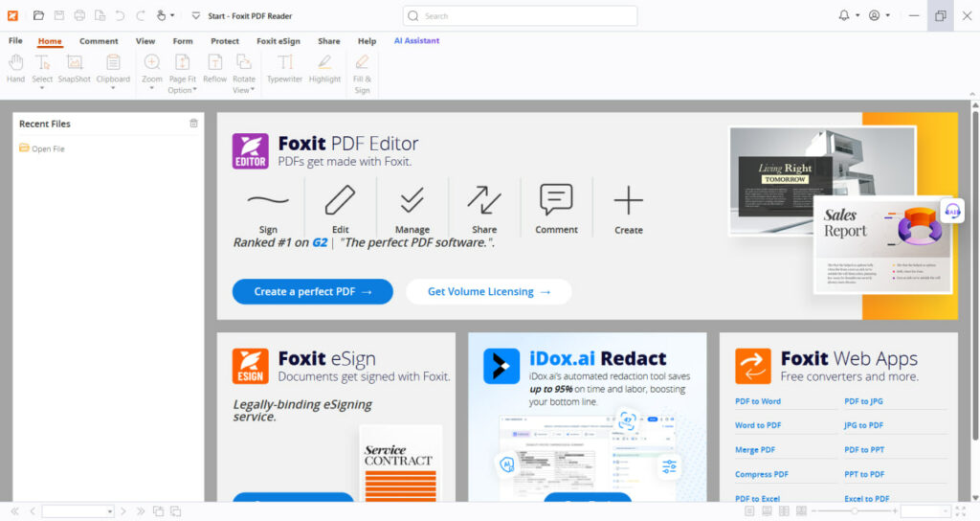Select the Typewriter tool
Image resolution: width=980 pixels, height=521 pixels.
click(284, 69)
